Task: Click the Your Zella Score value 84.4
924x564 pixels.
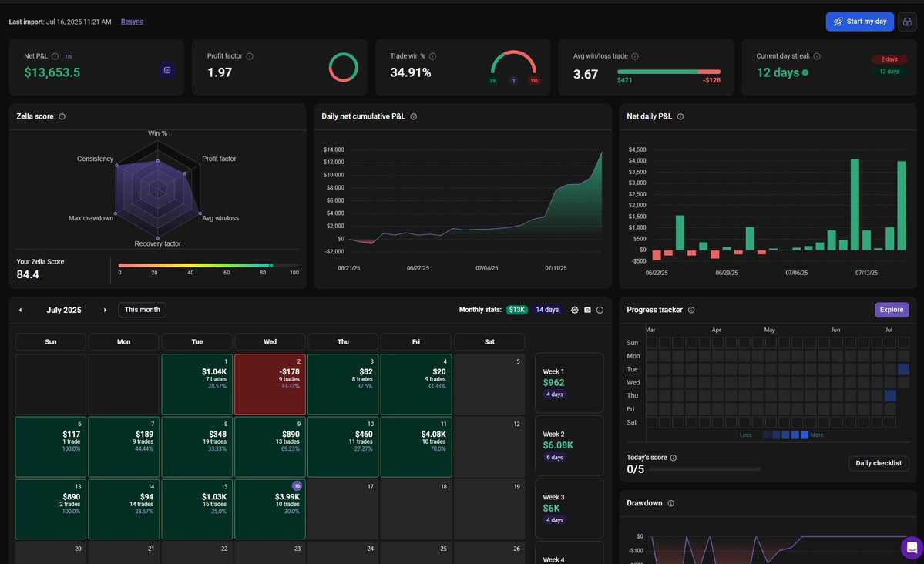Action: tap(28, 274)
